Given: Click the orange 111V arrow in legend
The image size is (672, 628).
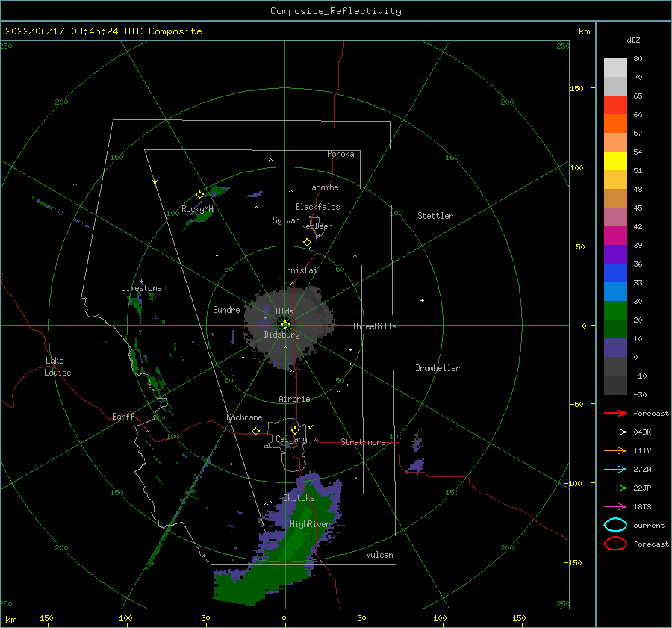Looking at the screenshot, I should click(615, 450).
